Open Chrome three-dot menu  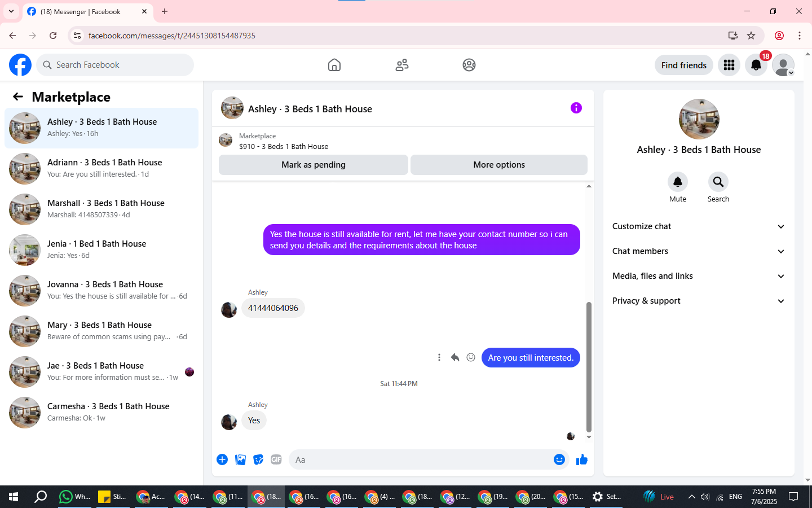click(800, 36)
